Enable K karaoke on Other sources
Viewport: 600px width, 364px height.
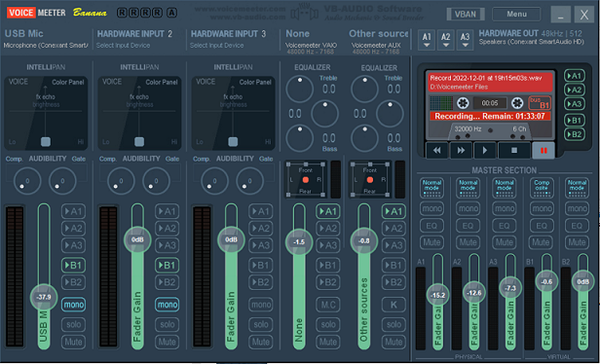tap(394, 305)
